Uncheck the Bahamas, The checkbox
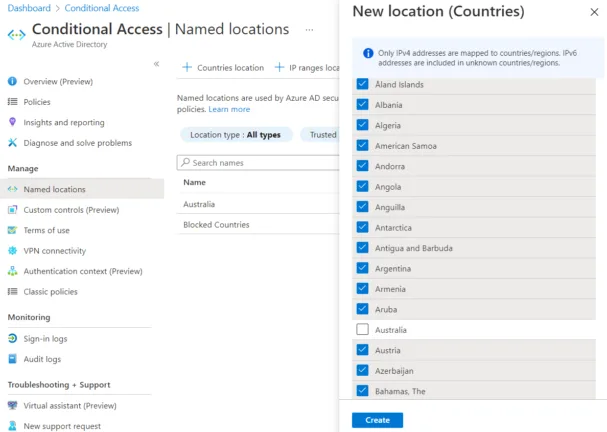This screenshot has width=607, height=432. point(362,391)
